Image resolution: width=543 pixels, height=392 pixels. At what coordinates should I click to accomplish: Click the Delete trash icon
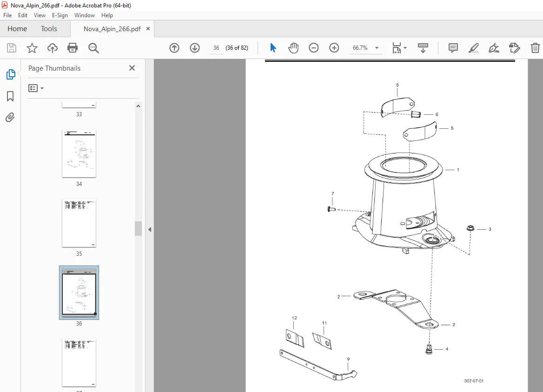[x=535, y=48]
